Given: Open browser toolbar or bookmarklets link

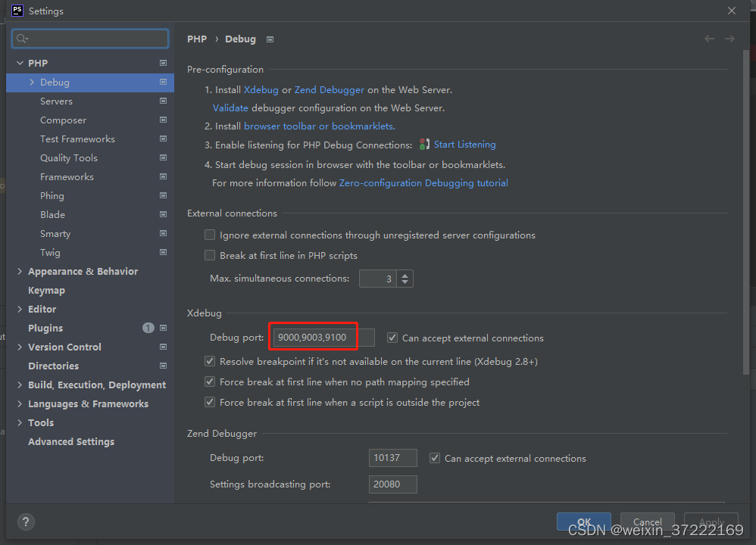Looking at the screenshot, I should pyautogui.click(x=320, y=126).
